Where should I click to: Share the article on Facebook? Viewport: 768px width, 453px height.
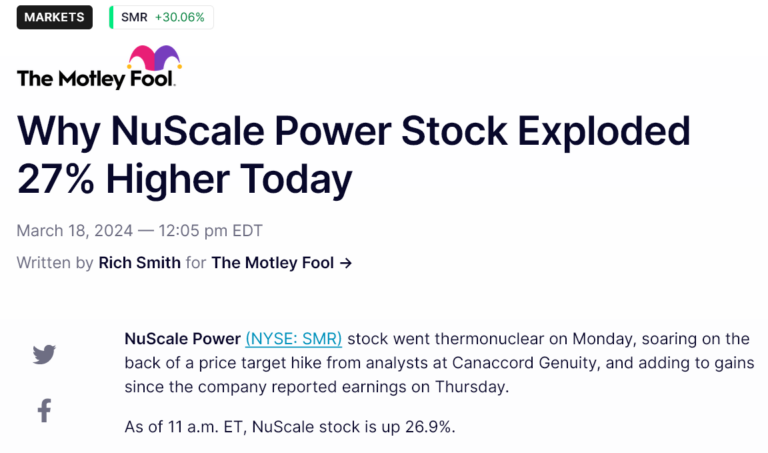click(x=44, y=410)
